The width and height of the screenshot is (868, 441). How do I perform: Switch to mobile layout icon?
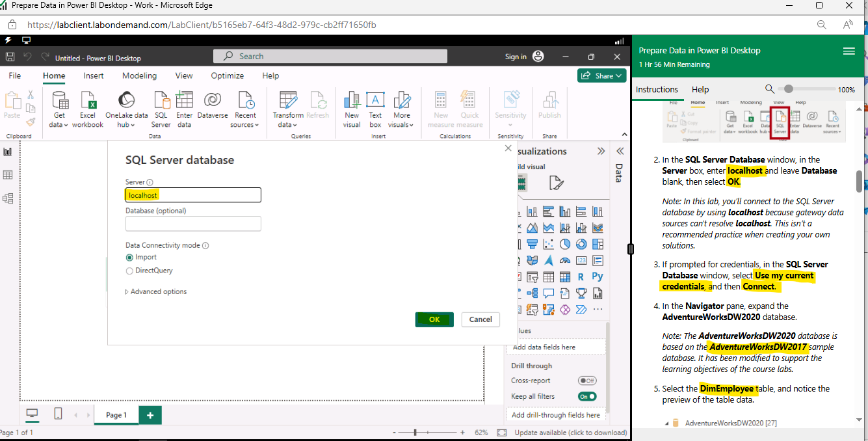(58, 414)
